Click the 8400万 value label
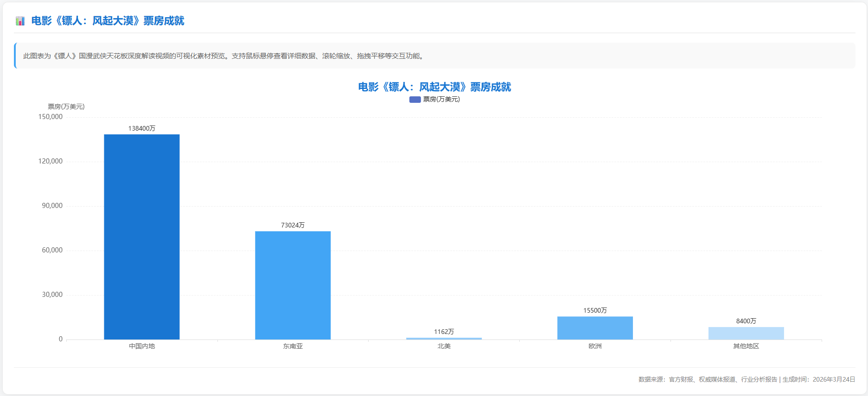 pos(746,321)
